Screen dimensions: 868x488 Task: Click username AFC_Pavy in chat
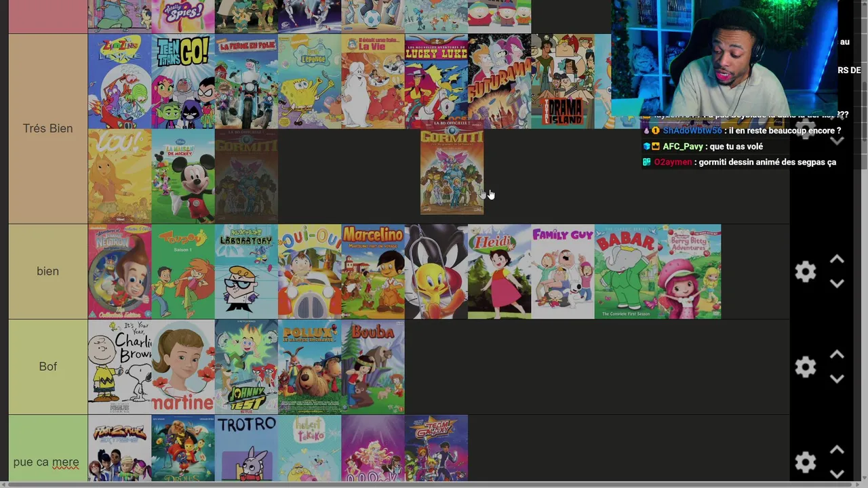(x=683, y=146)
